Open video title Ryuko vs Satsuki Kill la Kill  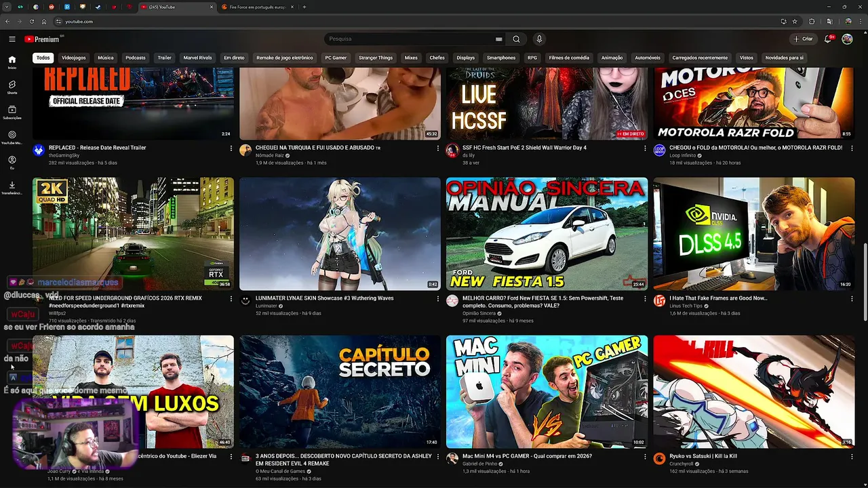click(703, 456)
